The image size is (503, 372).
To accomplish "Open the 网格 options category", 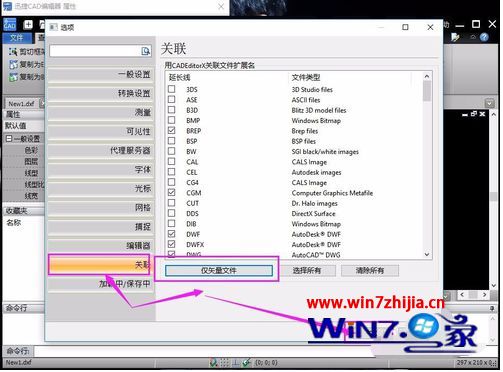I will (x=101, y=208).
